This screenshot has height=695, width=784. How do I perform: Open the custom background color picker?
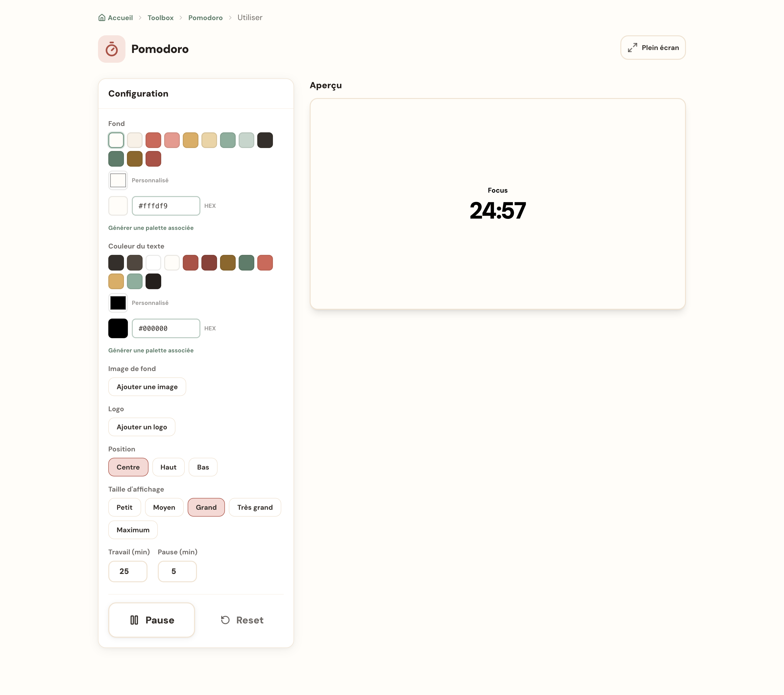point(118,180)
